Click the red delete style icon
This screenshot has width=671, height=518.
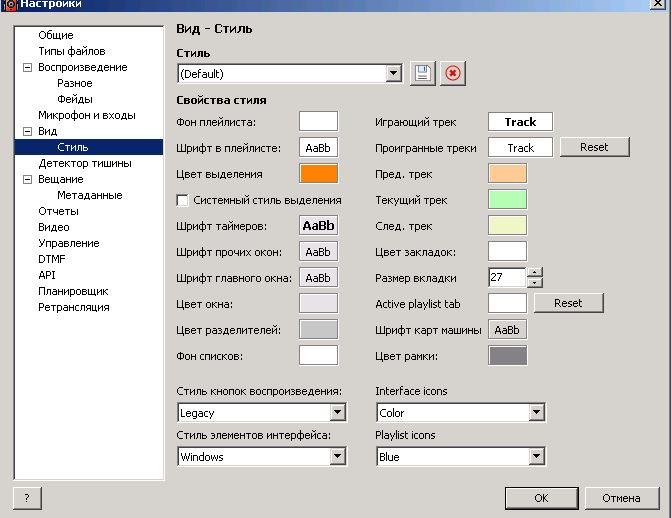(x=453, y=73)
